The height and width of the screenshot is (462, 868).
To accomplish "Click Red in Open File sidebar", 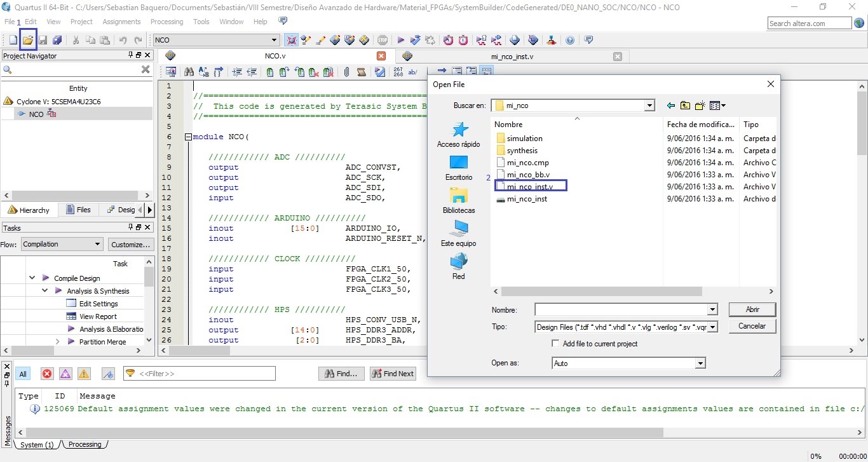I will click(459, 268).
